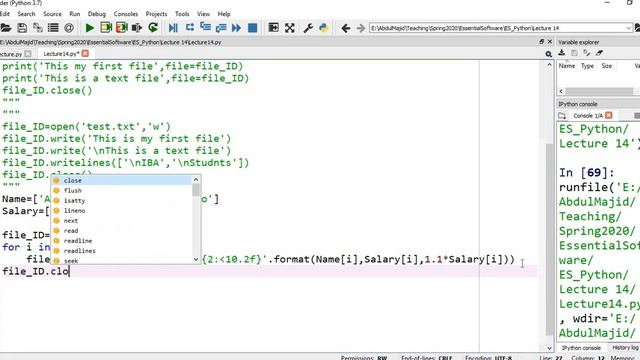Open the Debug menu
Image resolution: width=640 pixels, height=360 pixels.
97,14
